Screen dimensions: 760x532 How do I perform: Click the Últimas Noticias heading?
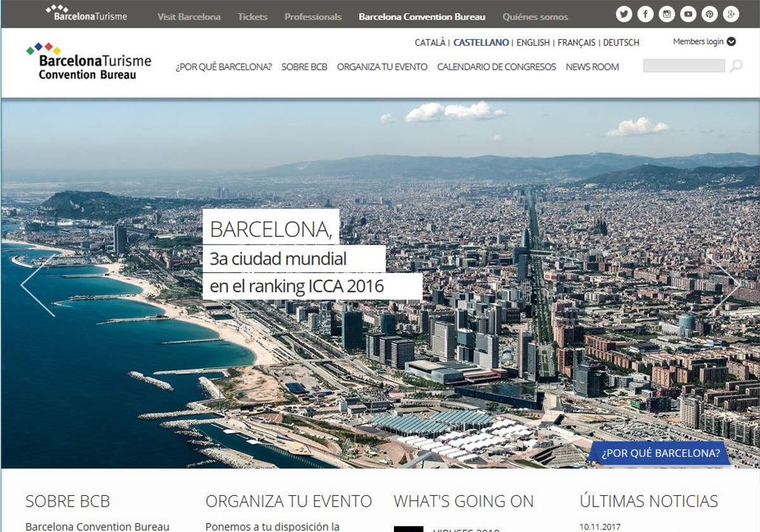click(649, 502)
